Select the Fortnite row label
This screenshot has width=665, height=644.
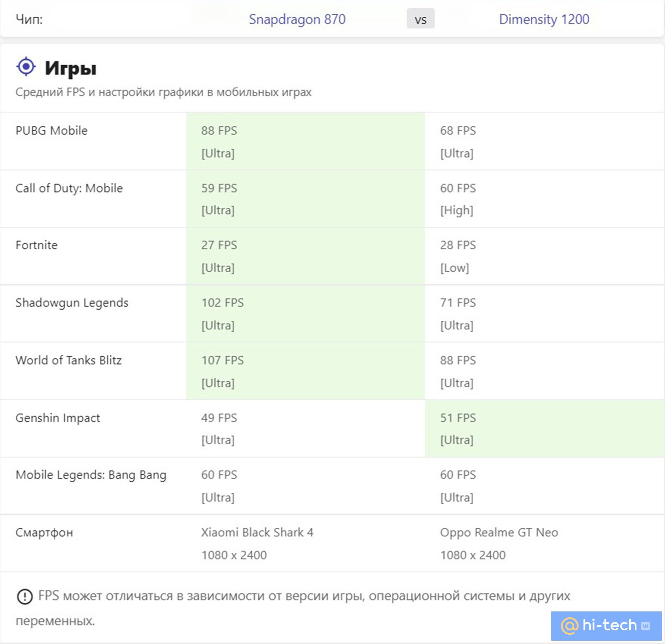click(x=37, y=245)
